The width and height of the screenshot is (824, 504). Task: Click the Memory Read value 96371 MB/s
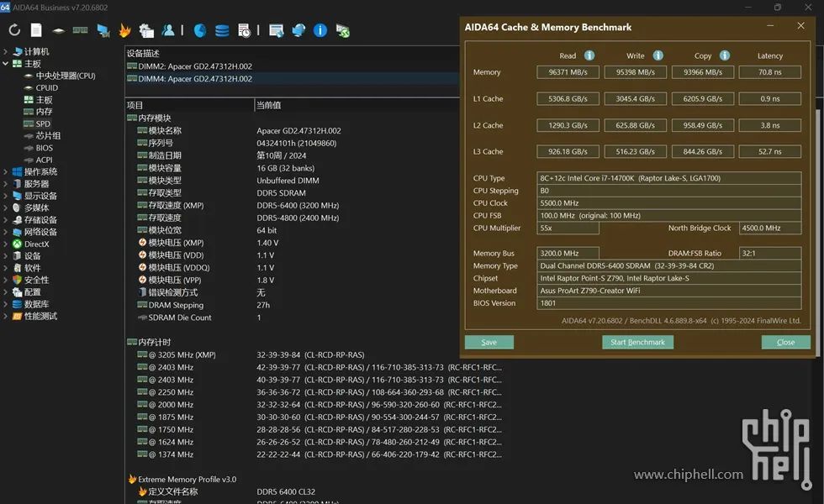[x=568, y=72]
